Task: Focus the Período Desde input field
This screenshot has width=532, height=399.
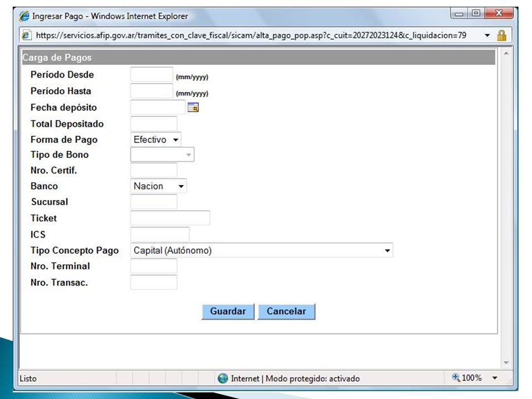Action: [152, 74]
